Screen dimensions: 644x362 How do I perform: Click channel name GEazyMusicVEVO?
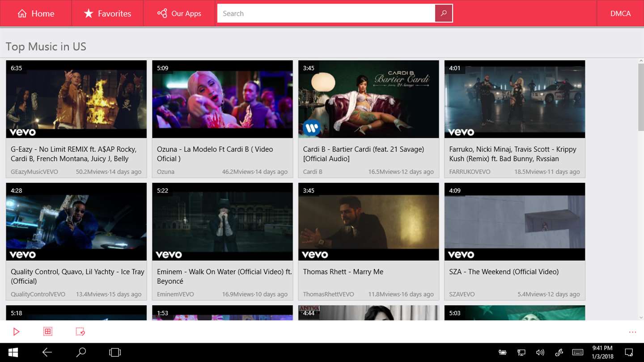(34, 172)
